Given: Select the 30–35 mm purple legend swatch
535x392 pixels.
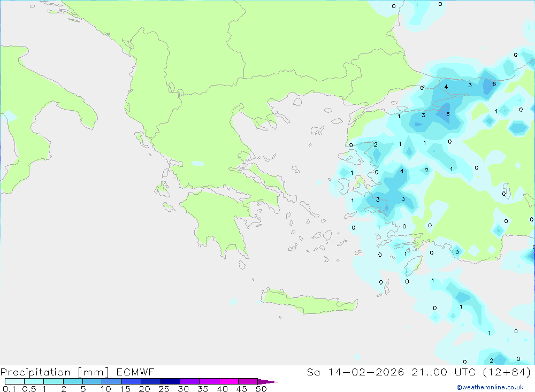Looking at the screenshot, I should [189, 381].
